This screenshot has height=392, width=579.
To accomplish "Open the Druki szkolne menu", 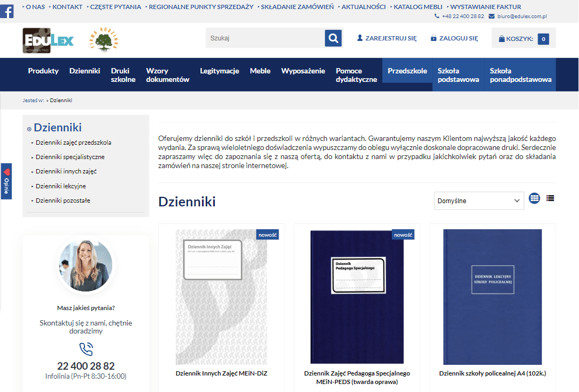I will [x=123, y=75].
